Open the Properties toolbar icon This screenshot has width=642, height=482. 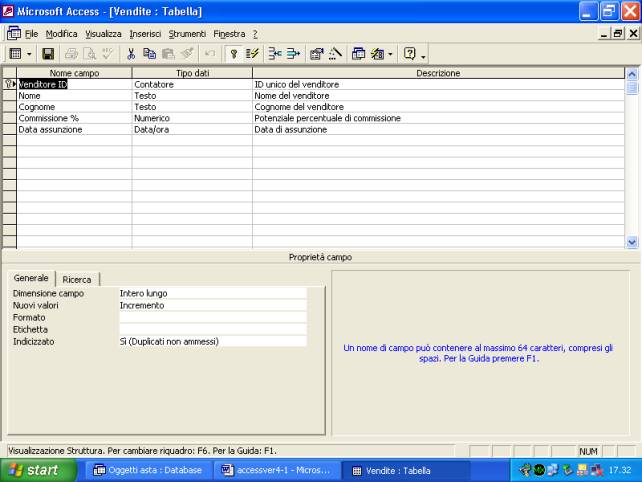tap(316, 54)
